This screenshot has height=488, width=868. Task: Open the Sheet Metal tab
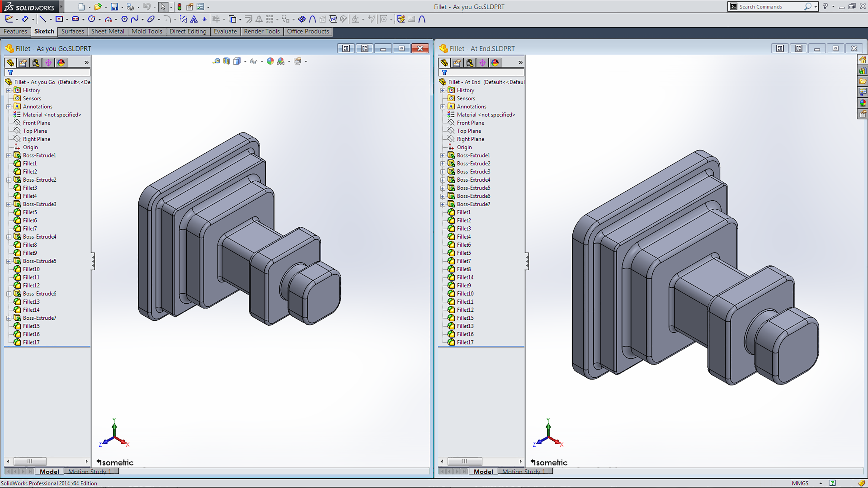(x=107, y=31)
